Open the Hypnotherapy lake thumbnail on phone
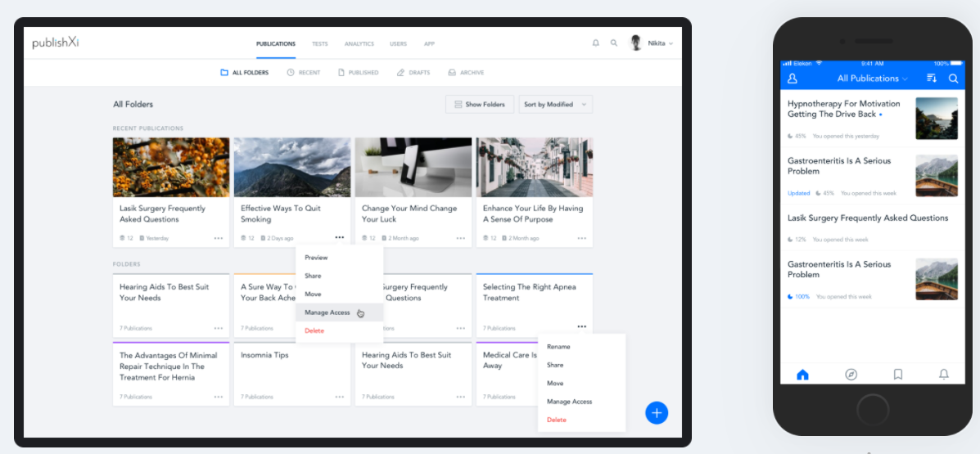 (937, 118)
